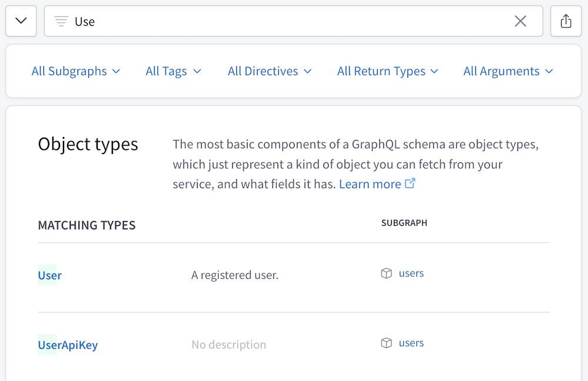
Task: Click the cube icon beside users in the User row
Action: click(386, 273)
